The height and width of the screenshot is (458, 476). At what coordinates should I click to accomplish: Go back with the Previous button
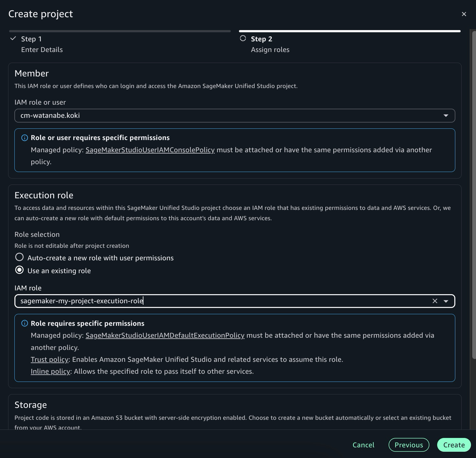(409, 445)
